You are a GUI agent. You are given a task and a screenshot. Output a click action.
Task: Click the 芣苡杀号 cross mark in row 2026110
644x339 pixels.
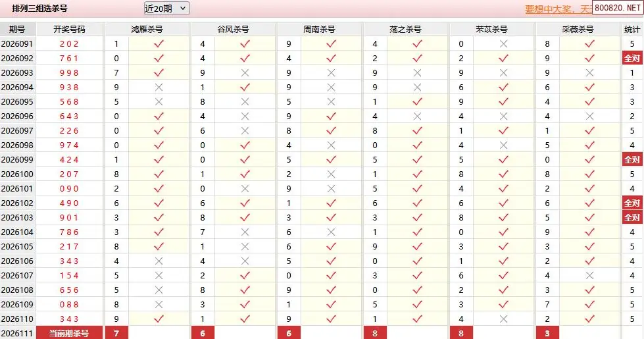tap(503, 319)
